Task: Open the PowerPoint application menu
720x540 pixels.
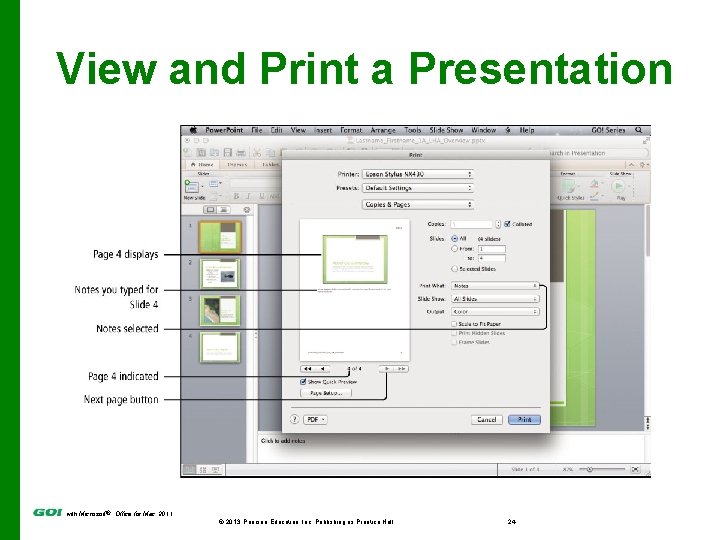Action: (x=224, y=130)
